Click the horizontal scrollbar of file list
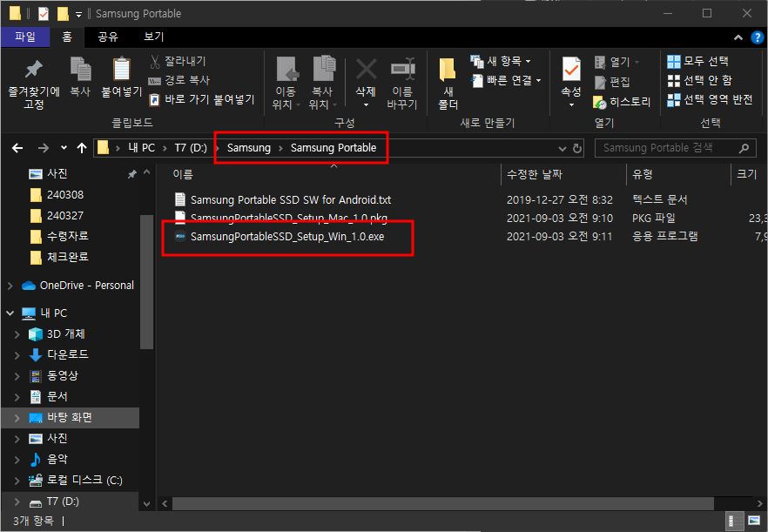 click(x=442, y=503)
